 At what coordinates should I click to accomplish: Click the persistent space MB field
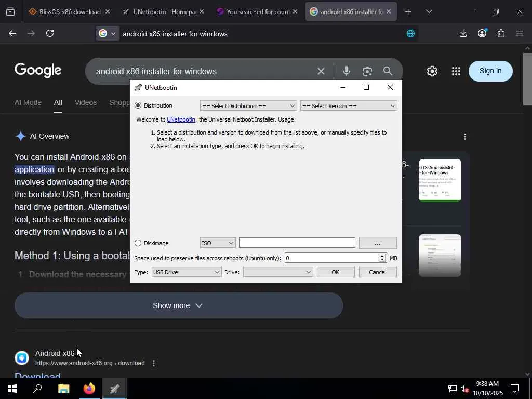332,258
